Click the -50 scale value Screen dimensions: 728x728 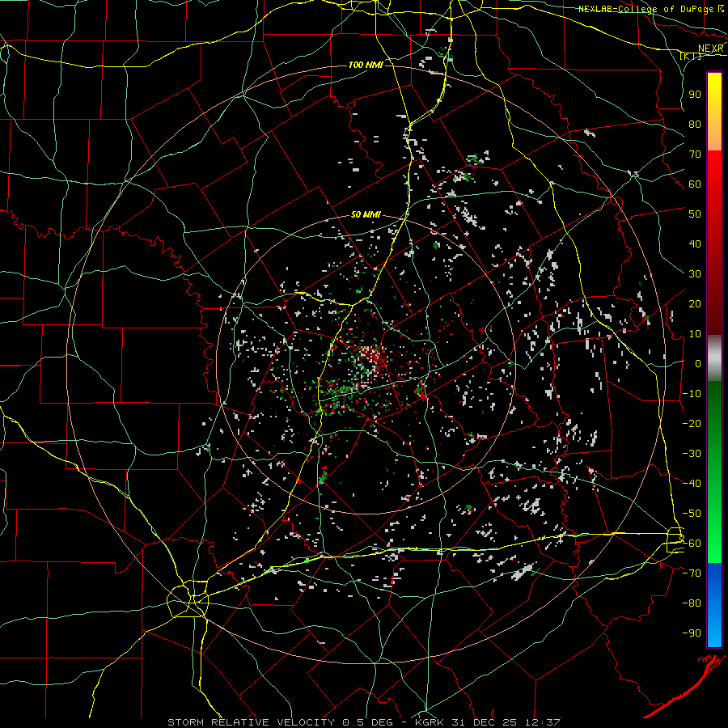(692, 514)
